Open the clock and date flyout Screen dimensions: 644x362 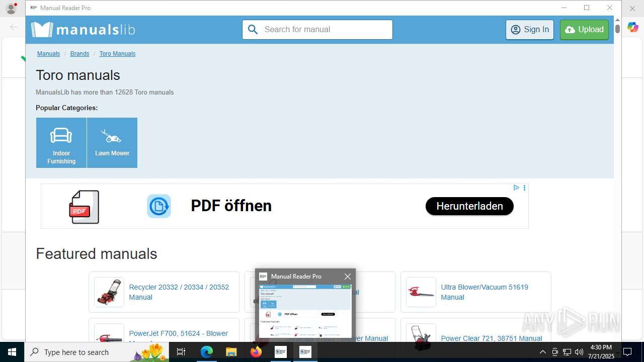pos(601,352)
